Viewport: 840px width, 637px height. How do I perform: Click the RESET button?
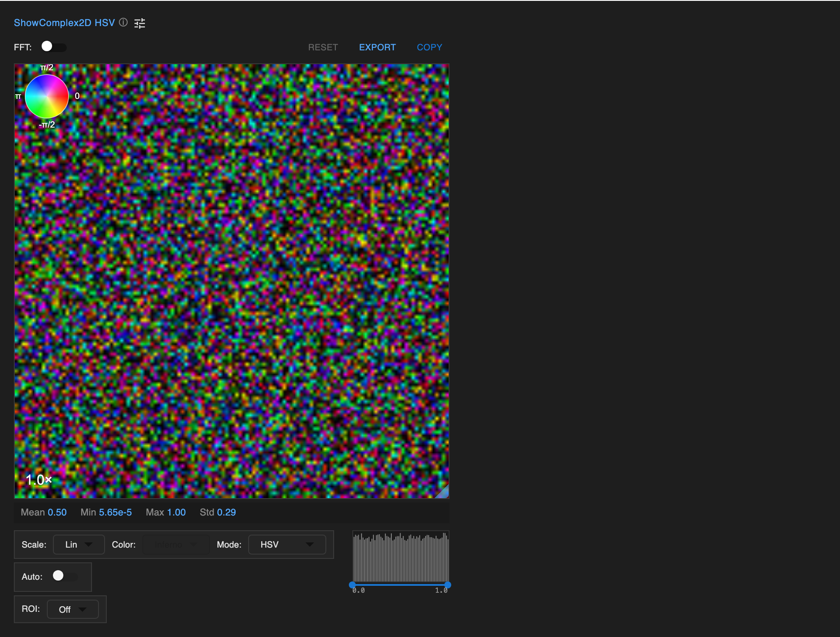pos(323,47)
